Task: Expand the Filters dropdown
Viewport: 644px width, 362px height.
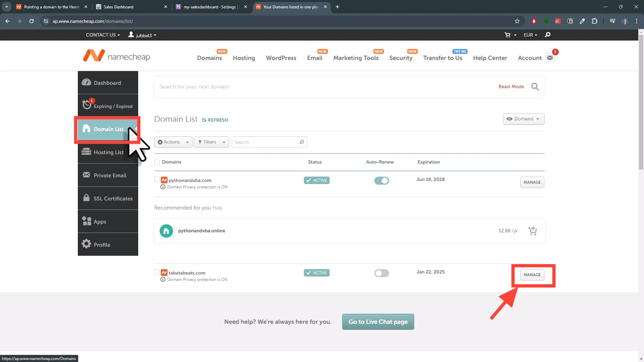Action: [x=211, y=142]
